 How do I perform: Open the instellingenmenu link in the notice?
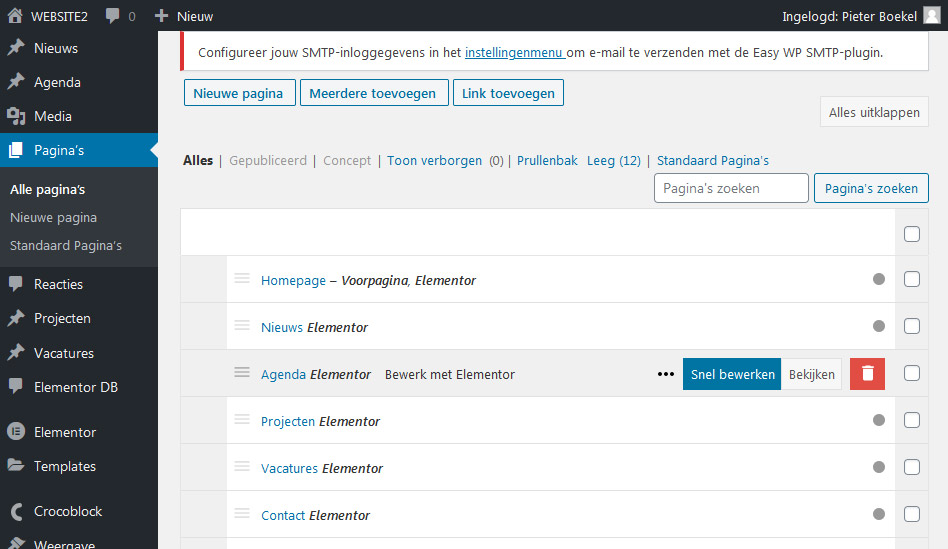515,52
